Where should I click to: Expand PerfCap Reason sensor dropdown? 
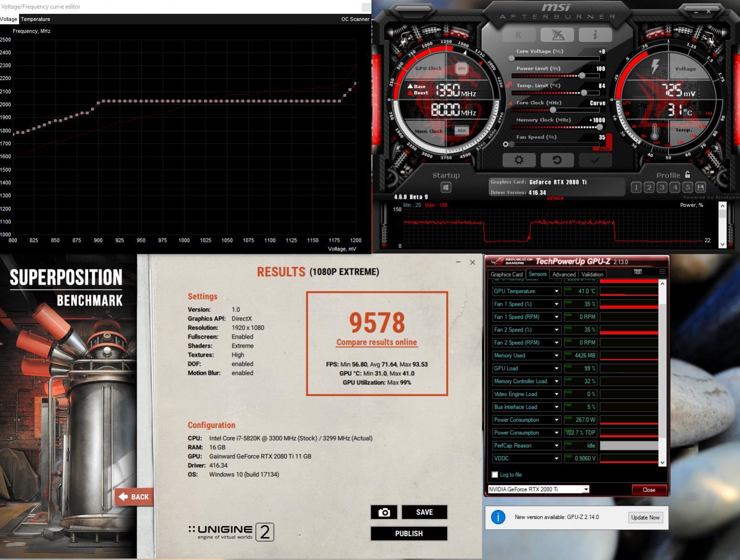click(x=556, y=446)
